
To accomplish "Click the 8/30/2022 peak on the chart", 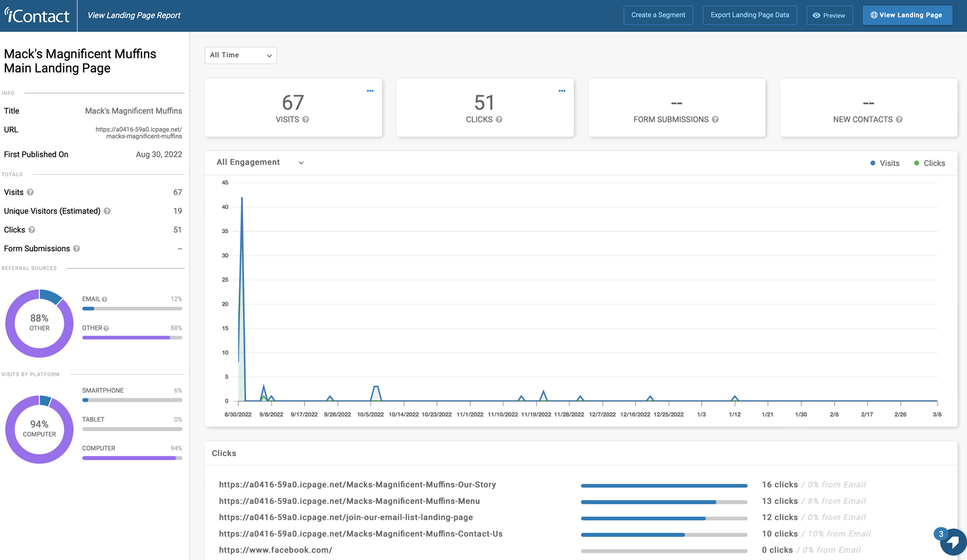I will [x=242, y=198].
